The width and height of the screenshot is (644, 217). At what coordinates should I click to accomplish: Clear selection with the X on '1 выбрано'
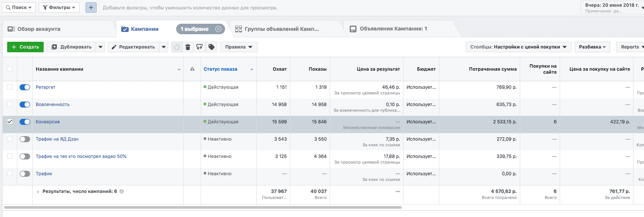[218, 29]
